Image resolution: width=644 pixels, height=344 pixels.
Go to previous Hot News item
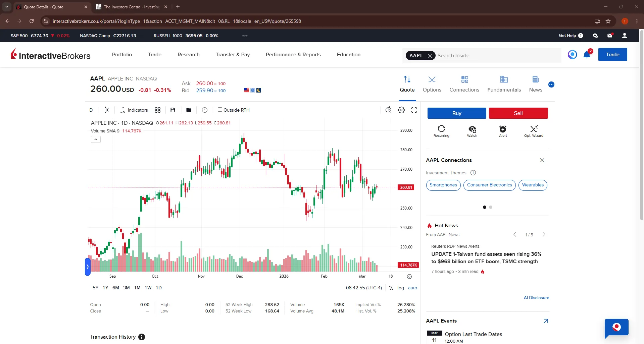[515, 235]
